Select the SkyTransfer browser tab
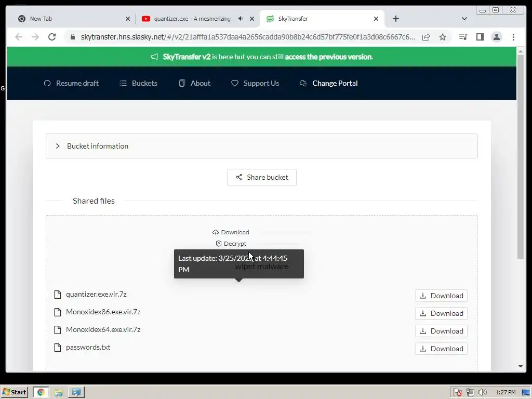The image size is (532, 399). coord(322,19)
